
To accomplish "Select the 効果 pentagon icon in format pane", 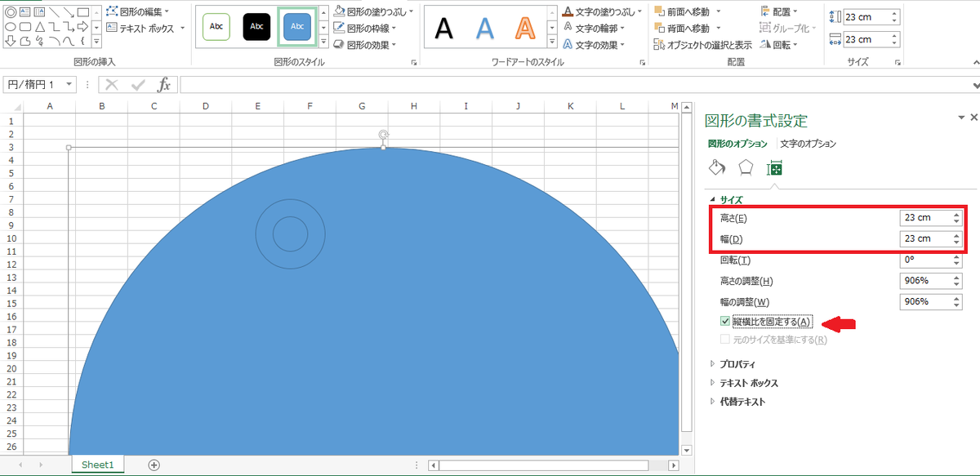I will click(745, 167).
